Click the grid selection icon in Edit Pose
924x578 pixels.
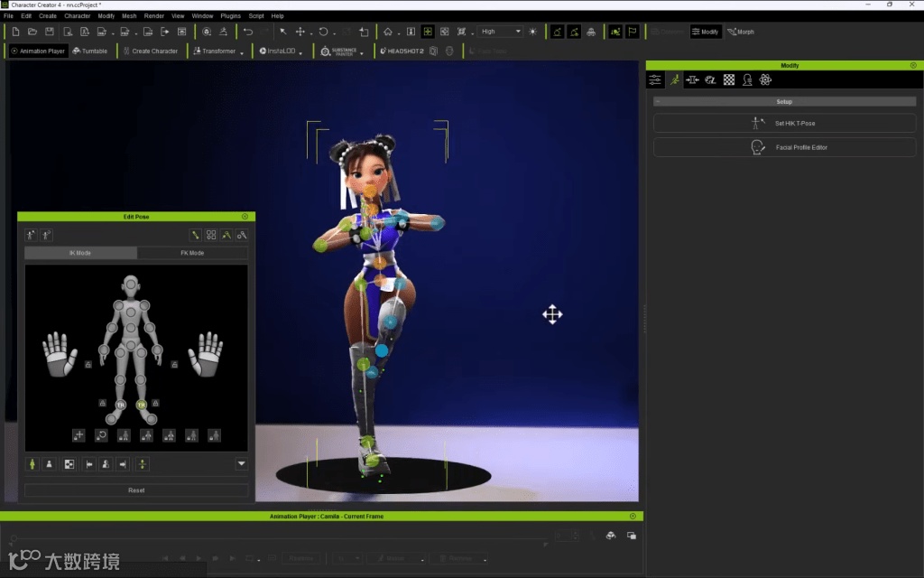point(211,236)
